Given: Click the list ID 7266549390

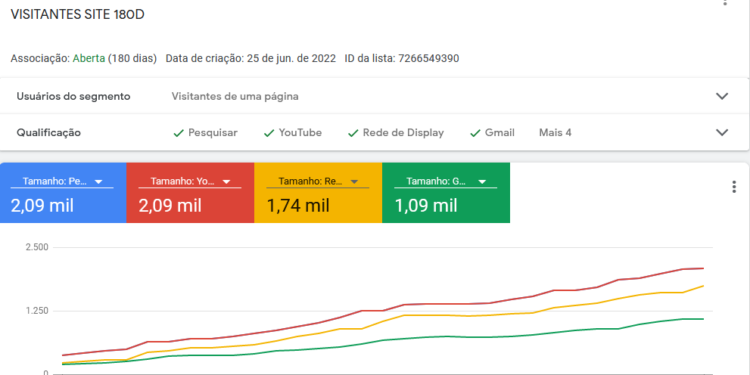Looking at the screenshot, I should (429, 58).
